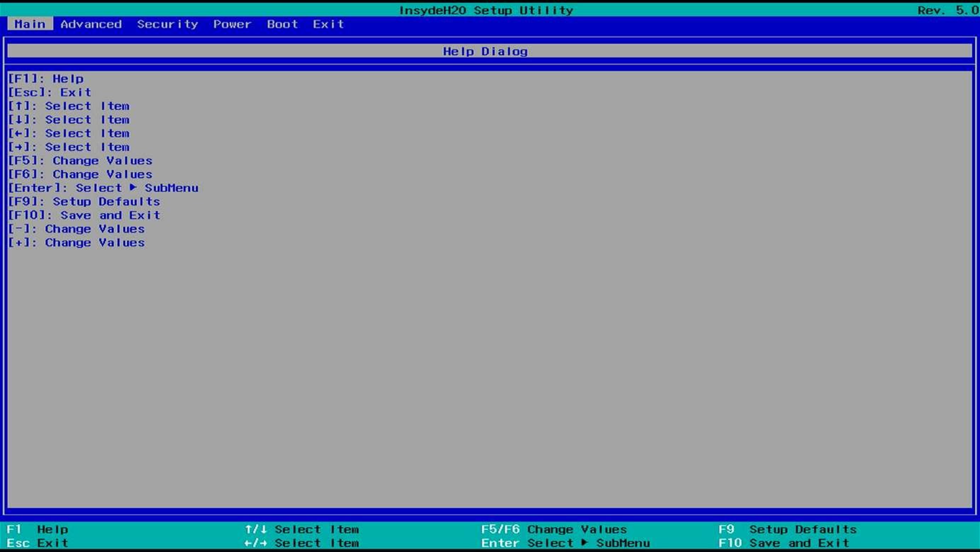Click 'Esc Exit' in the bottom bar
This screenshot has height=552, width=980.
point(38,543)
